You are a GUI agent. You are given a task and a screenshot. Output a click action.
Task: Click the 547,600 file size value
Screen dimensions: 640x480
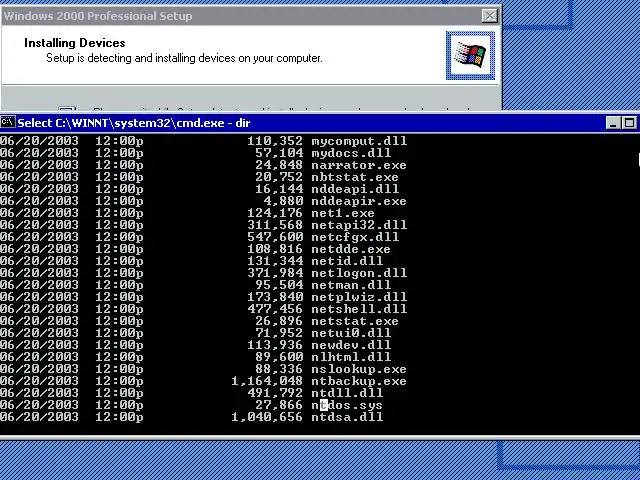(275, 237)
